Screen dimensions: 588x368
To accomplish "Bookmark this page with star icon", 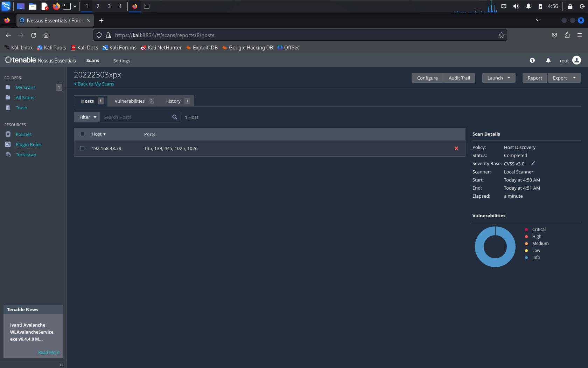I will [x=502, y=35].
